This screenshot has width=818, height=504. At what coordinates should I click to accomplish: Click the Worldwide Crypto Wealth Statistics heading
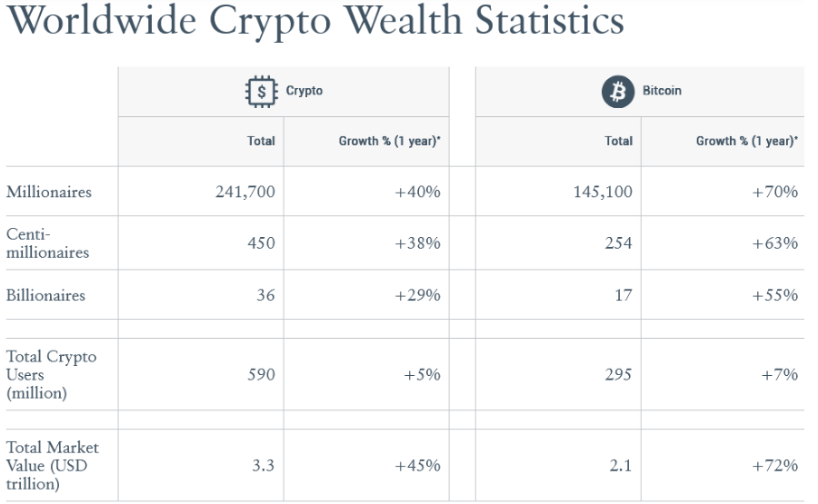tap(316, 22)
